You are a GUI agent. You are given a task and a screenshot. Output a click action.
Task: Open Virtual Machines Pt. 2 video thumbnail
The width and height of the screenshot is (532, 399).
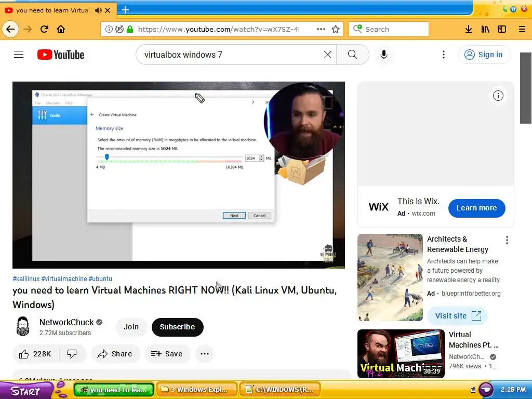[401, 353]
